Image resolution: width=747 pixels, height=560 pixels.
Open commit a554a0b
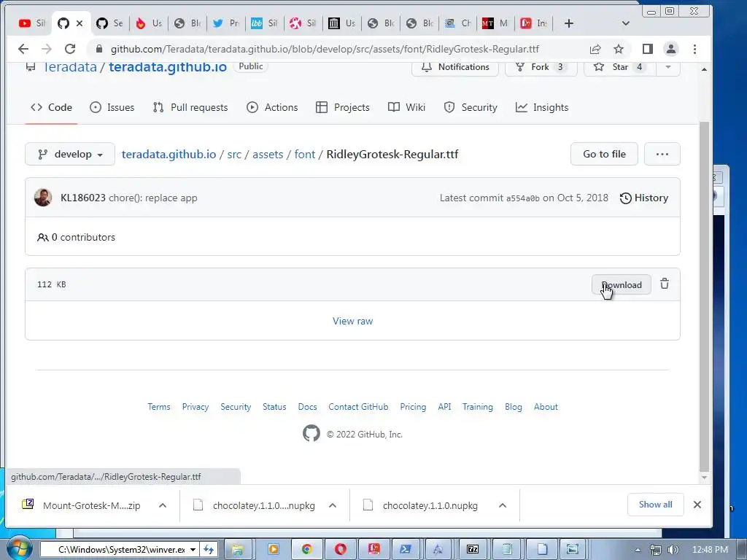[x=522, y=198]
